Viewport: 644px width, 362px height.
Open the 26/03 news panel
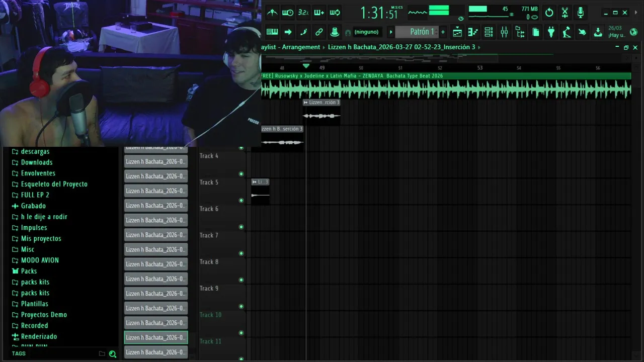[616, 32]
